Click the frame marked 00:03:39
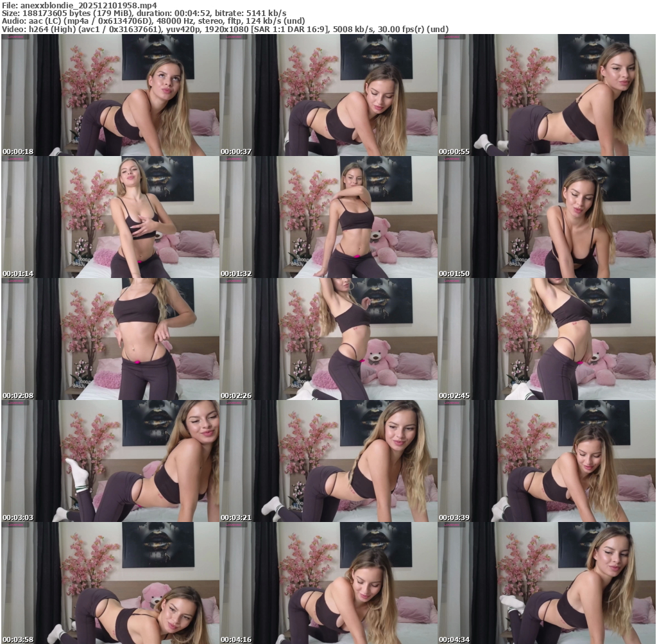 547,461
